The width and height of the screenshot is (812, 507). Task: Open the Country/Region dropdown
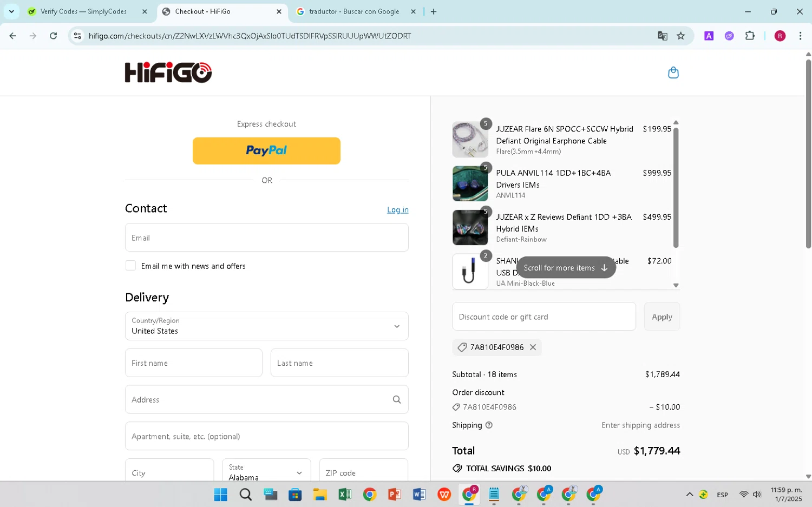pyautogui.click(x=266, y=326)
